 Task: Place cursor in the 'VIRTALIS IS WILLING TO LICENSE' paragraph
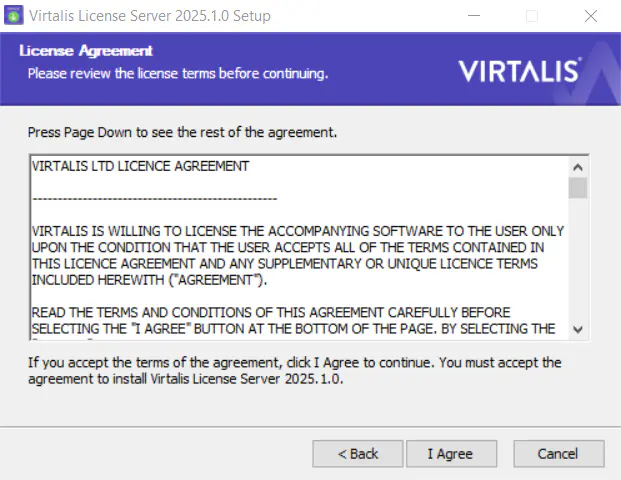[298, 255]
